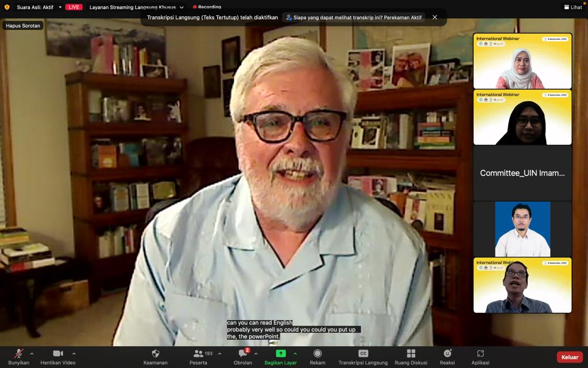
Task: Click the green Bagikan Layar share icon
Action: point(280,354)
